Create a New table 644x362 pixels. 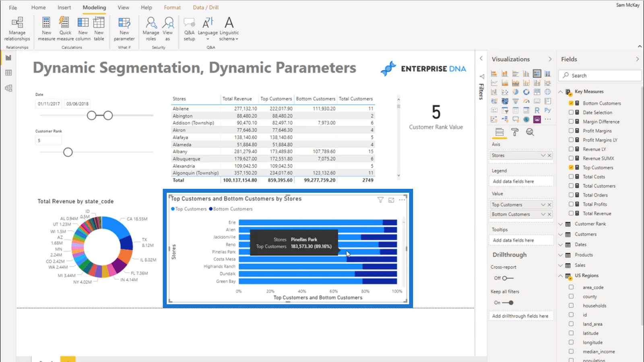[x=99, y=29]
